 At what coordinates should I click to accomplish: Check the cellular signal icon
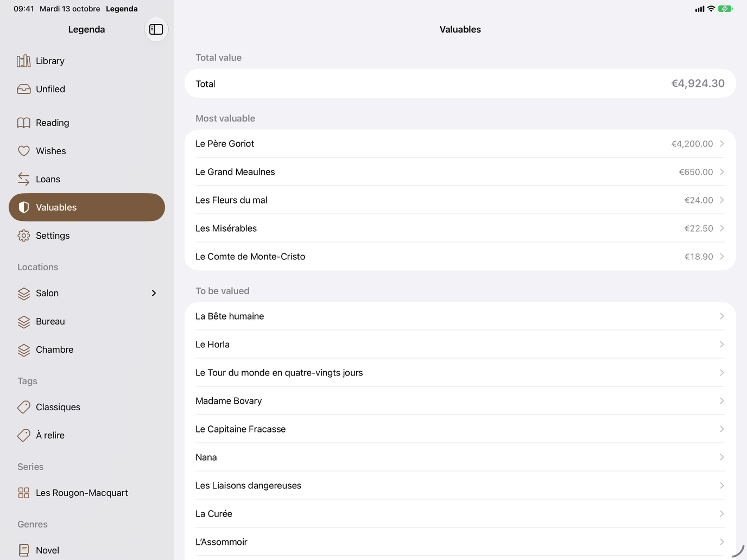(x=700, y=9)
